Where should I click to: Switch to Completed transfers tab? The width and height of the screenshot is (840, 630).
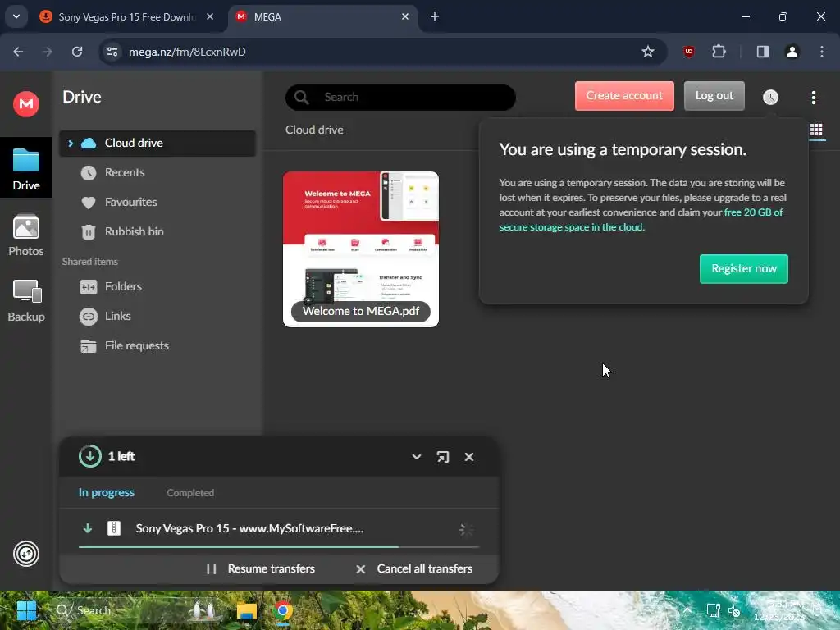[x=190, y=493]
